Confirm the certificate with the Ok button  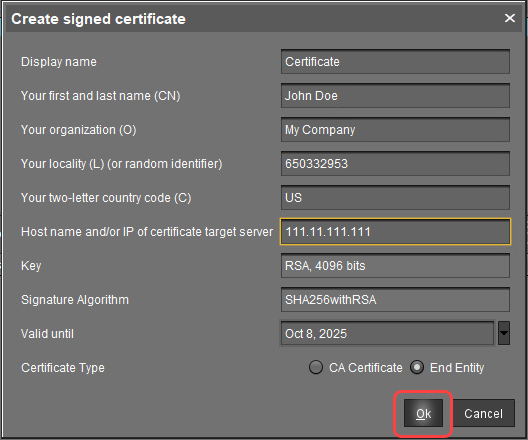(423, 413)
